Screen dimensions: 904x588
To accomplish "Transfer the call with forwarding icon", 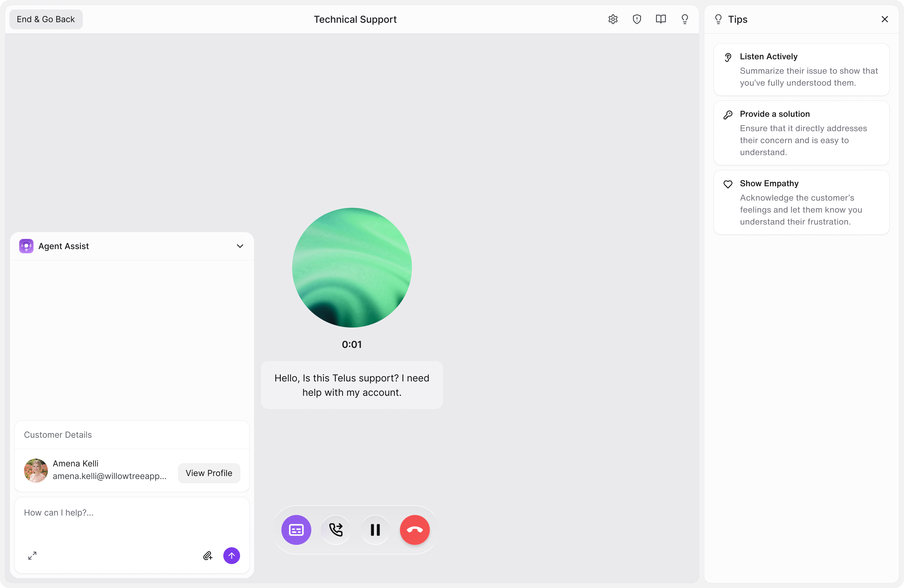I will [x=335, y=530].
